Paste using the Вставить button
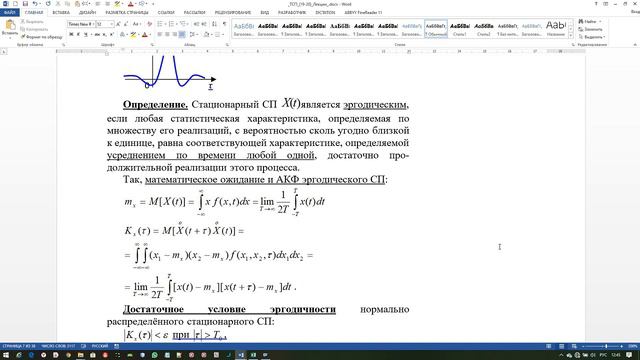The height and width of the screenshot is (360, 640). click(10, 28)
